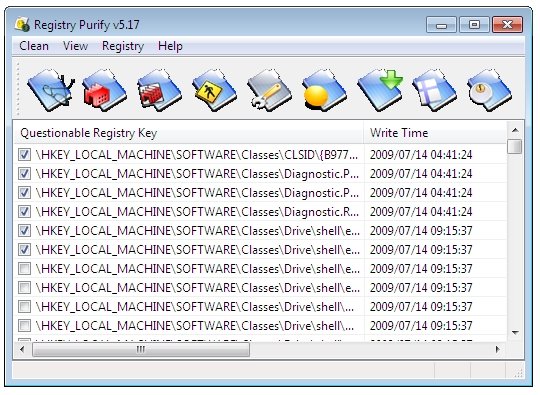Click write time of the Diagnostic.R... row
This screenshot has width=540, height=395.
(x=421, y=211)
